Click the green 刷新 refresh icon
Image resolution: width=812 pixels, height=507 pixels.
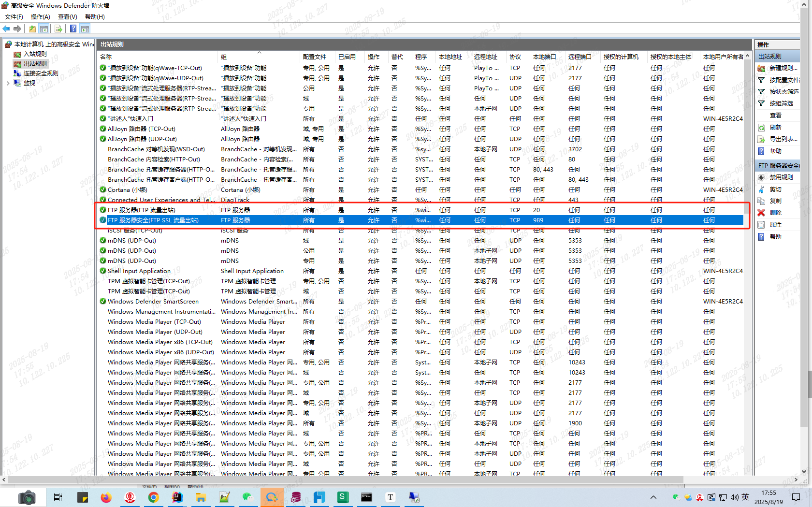761,128
